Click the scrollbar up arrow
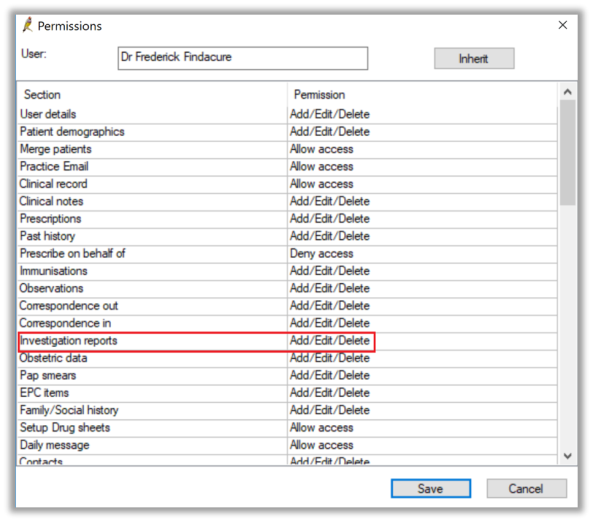Viewport: 593px width, 522px height. click(x=567, y=92)
